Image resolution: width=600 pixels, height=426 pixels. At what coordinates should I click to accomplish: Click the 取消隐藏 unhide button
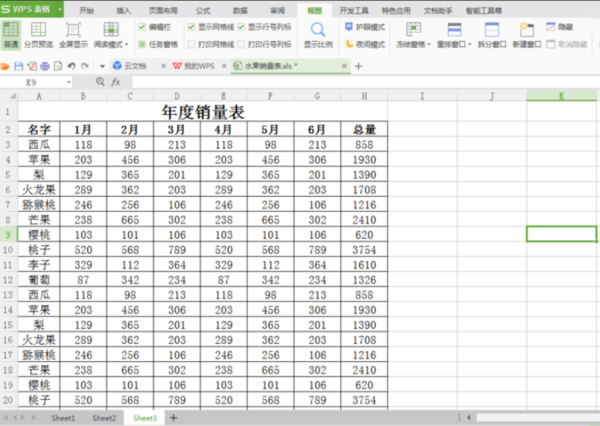pyautogui.click(x=567, y=44)
